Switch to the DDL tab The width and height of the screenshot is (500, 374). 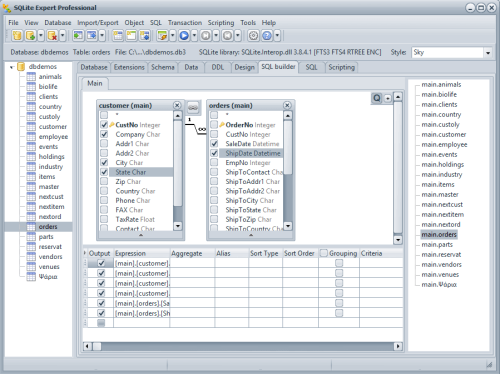coord(217,67)
